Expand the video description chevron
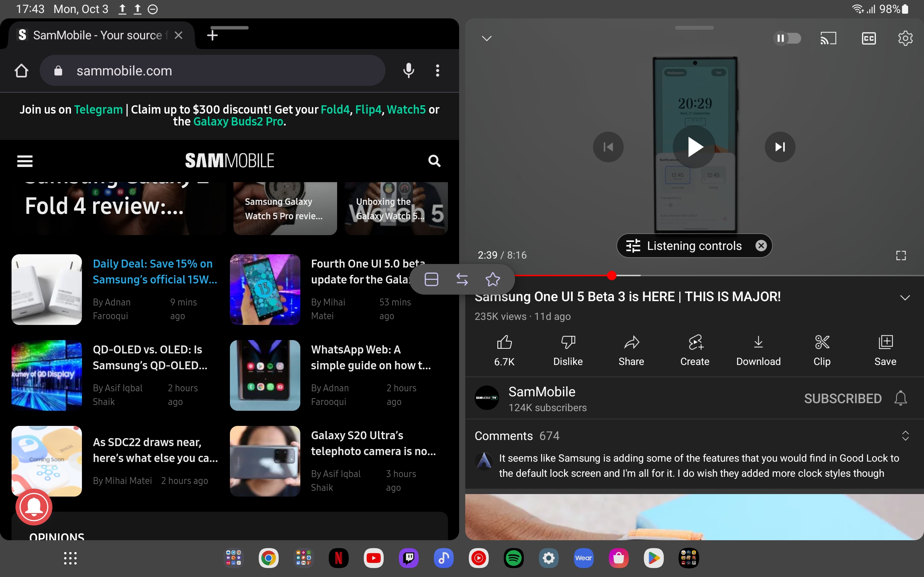 pos(905,298)
